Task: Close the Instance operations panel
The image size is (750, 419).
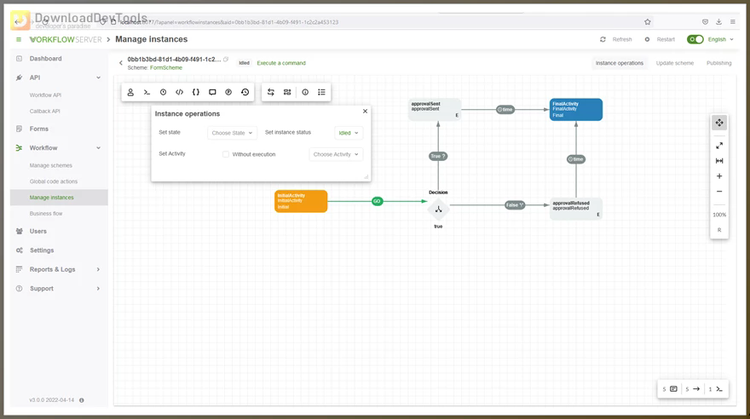Action: [x=365, y=111]
